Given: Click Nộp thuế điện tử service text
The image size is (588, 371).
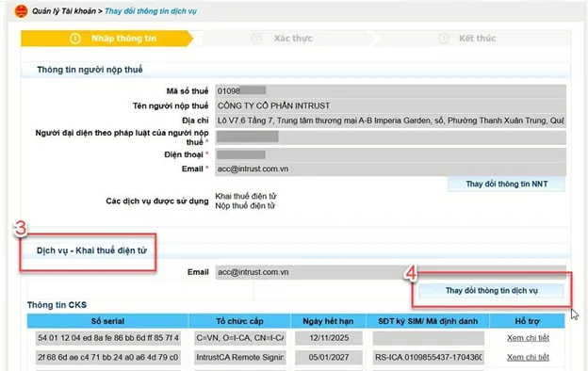Looking at the screenshot, I should (x=245, y=205).
